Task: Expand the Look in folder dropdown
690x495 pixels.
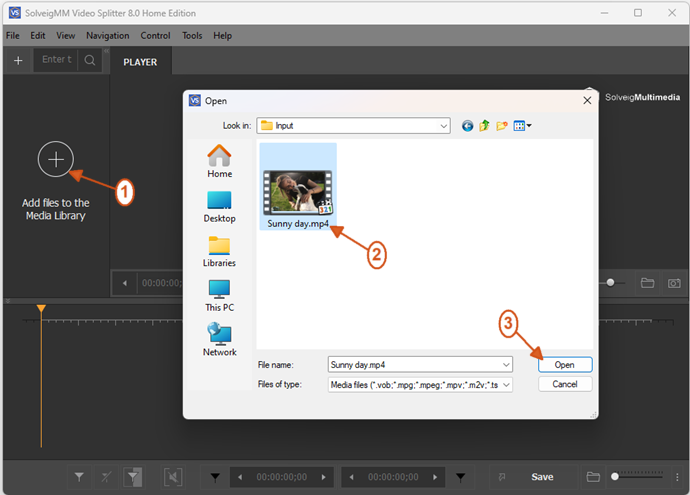Action: pos(444,126)
